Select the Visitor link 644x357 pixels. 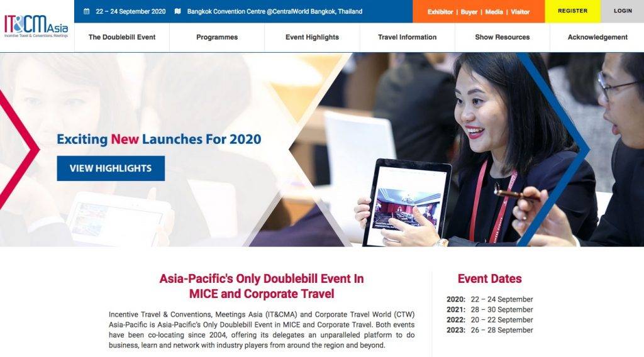(520, 12)
